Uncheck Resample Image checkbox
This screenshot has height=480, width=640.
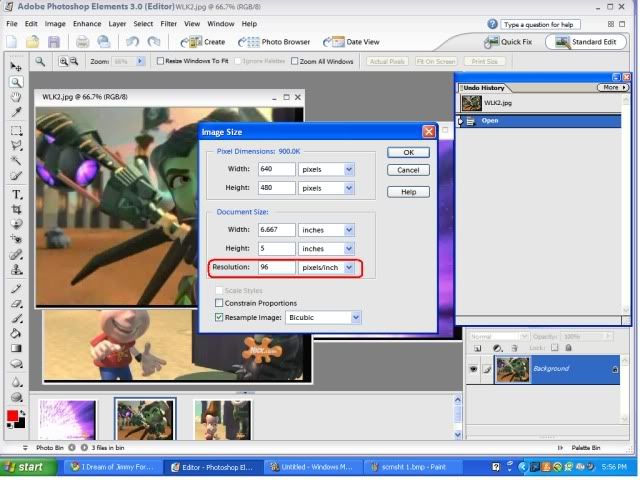pyautogui.click(x=220, y=317)
